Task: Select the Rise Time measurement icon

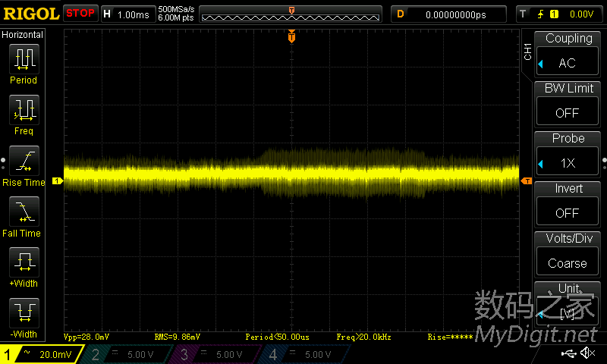Action: point(24,161)
